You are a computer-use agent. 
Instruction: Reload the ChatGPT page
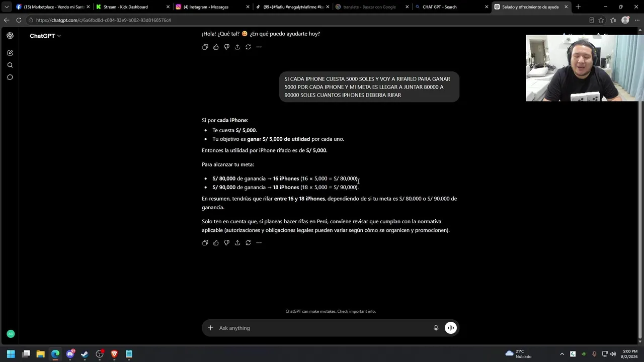(x=19, y=20)
